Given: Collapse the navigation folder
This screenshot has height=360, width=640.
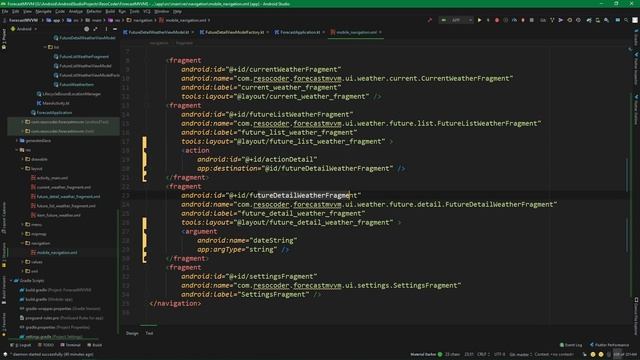Looking at the screenshot, I should 22,243.
